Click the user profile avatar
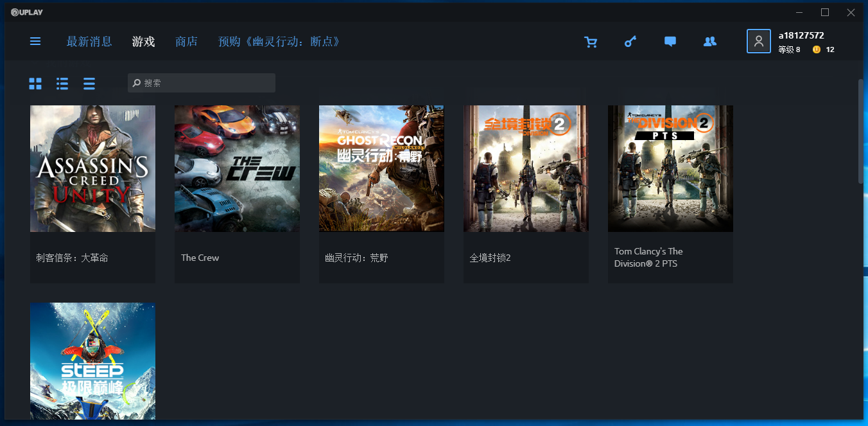The width and height of the screenshot is (868, 426). 759,41
